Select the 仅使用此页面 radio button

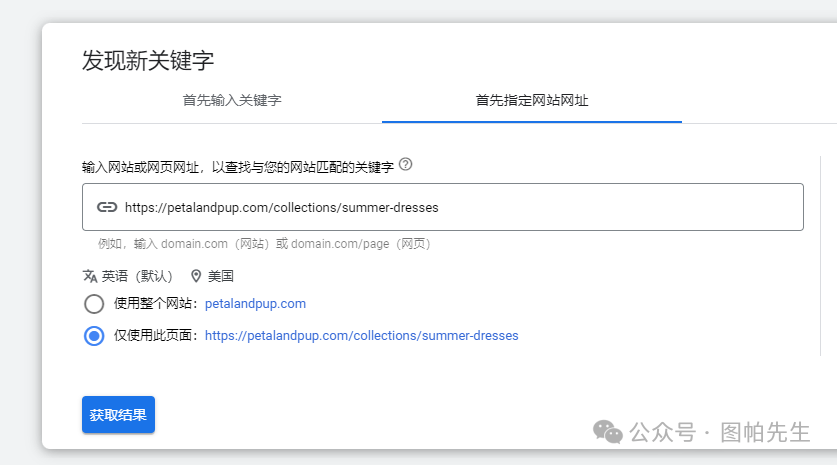coord(94,336)
